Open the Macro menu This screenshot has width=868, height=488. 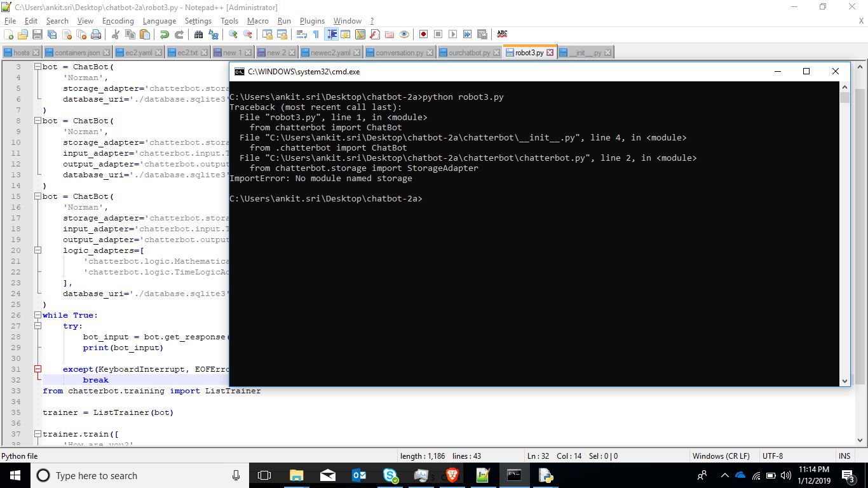(x=258, y=21)
